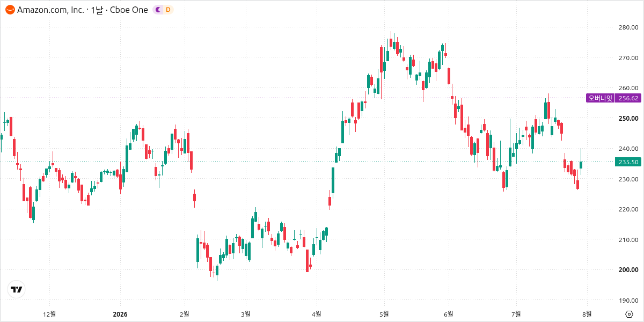Click the 12월 time axis label

pyautogui.click(x=49, y=314)
